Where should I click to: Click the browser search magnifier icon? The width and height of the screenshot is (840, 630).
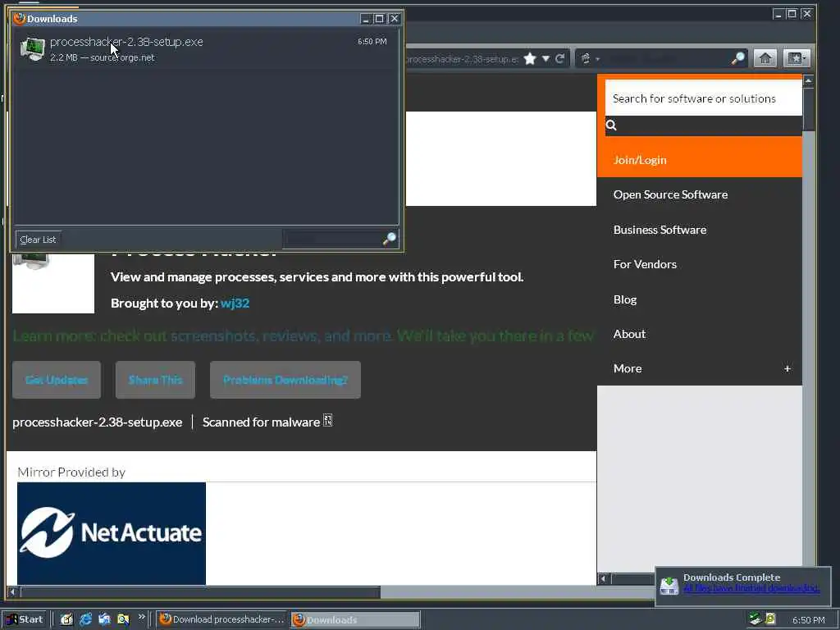tap(737, 58)
